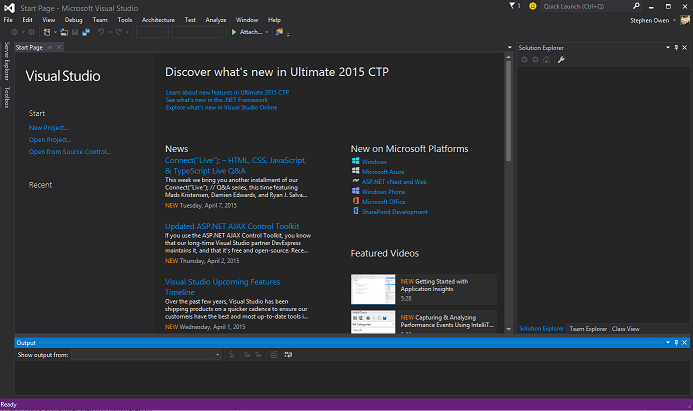Switch to Team Explorer tab
The image size is (693, 411).
[588, 329]
